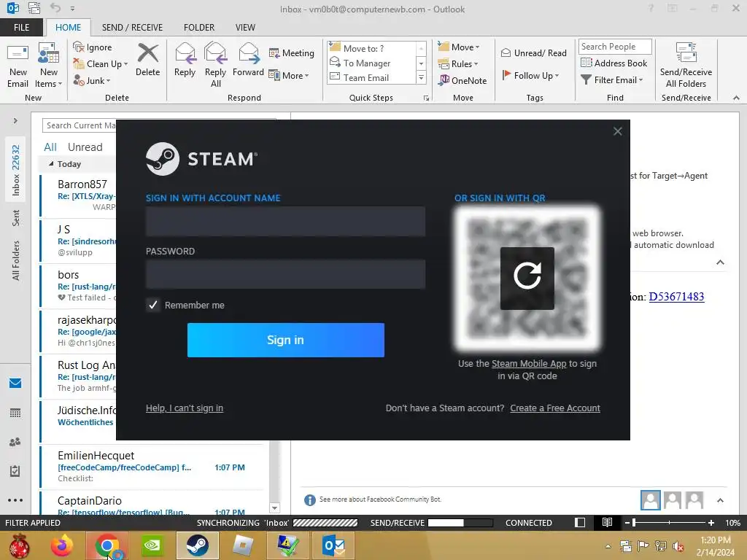
Task: Open more navigation options (three dots)
Action: 15,500
